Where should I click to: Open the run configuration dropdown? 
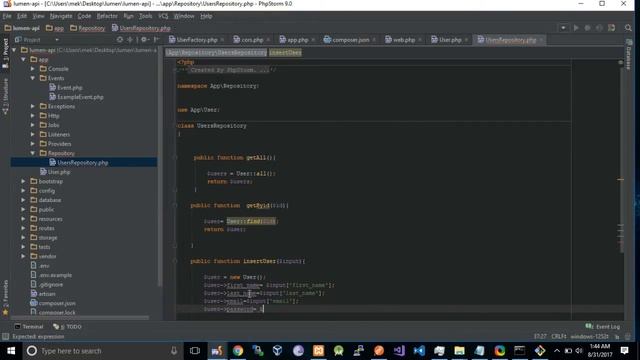(x=563, y=28)
